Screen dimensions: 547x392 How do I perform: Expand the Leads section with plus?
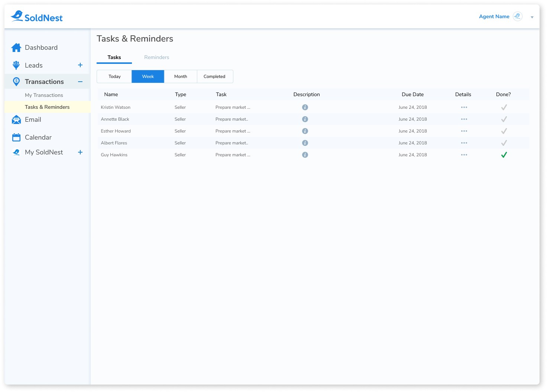(80, 65)
